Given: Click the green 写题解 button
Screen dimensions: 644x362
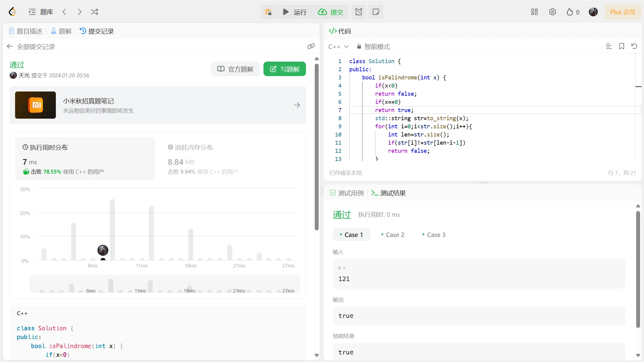Looking at the screenshot, I should pos(285,69).
